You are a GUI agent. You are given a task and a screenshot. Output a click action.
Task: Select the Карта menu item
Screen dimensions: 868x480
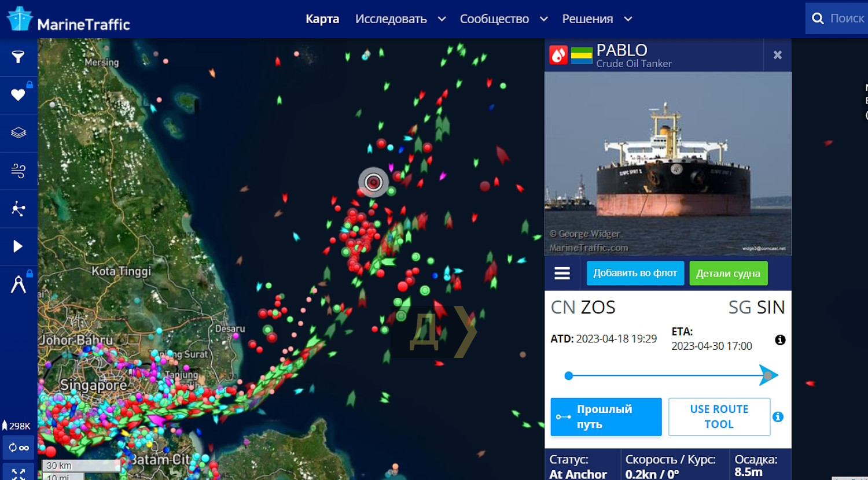322,19
